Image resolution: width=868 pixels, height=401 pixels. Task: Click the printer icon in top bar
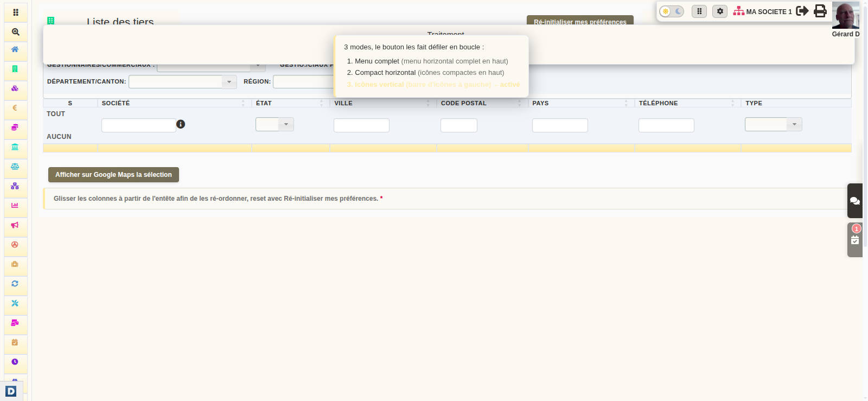click(x=820, y=11)
